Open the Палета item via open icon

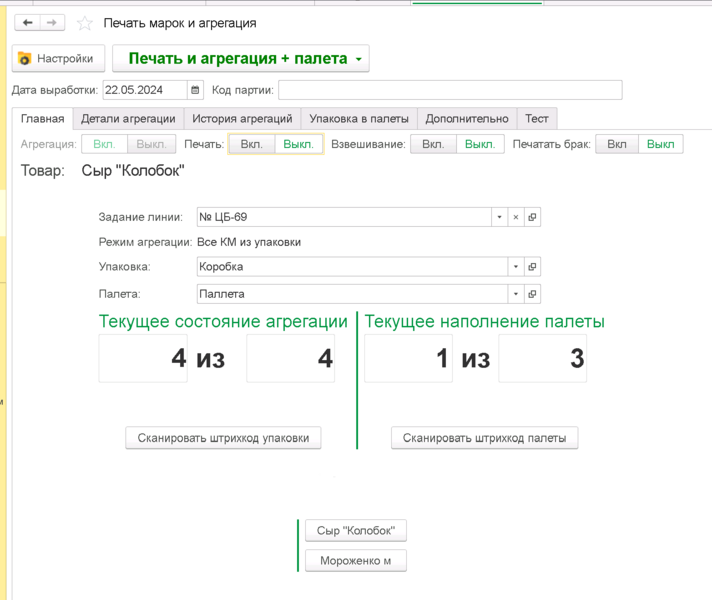pos(532,294)
